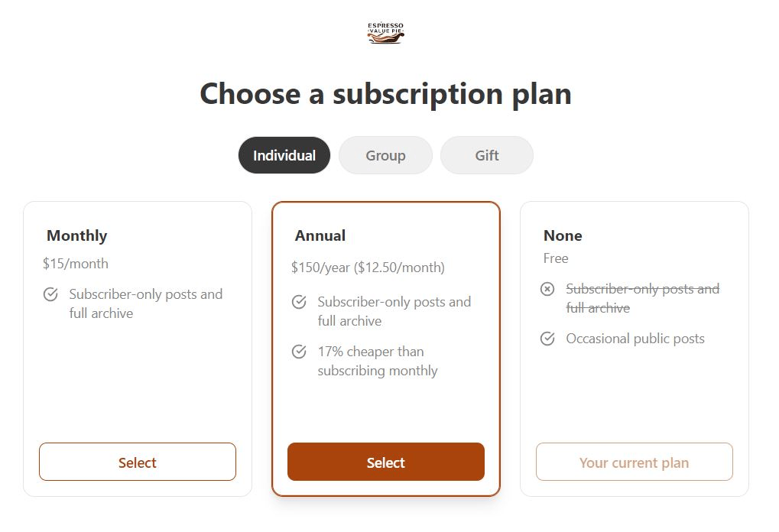Switch to the Gift tab

(x=487, y=155)
